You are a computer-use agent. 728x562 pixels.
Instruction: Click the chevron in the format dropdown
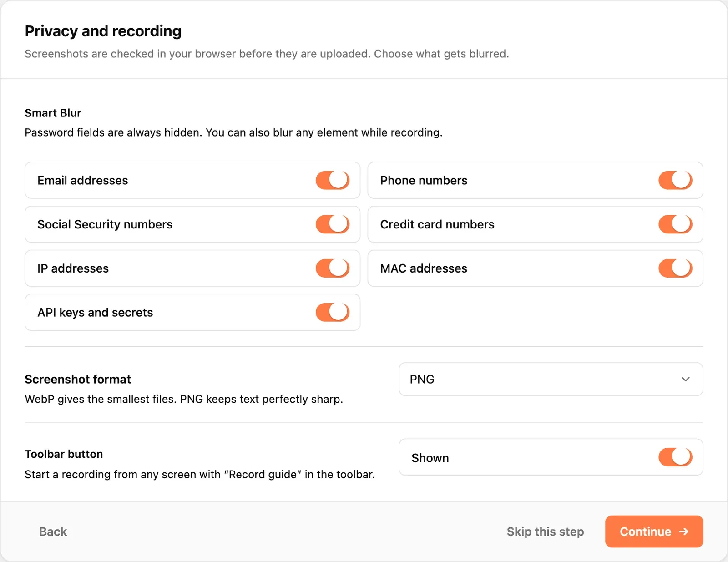point(686,379)
